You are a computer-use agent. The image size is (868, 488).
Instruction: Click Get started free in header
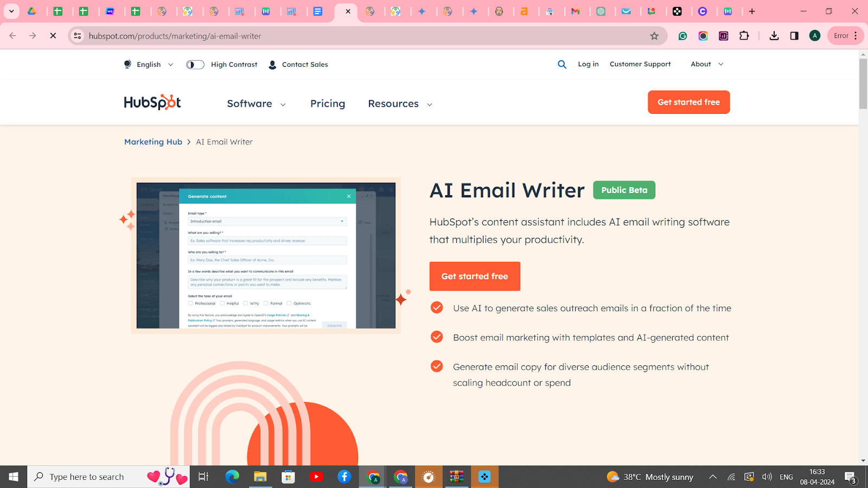point(689,102)
